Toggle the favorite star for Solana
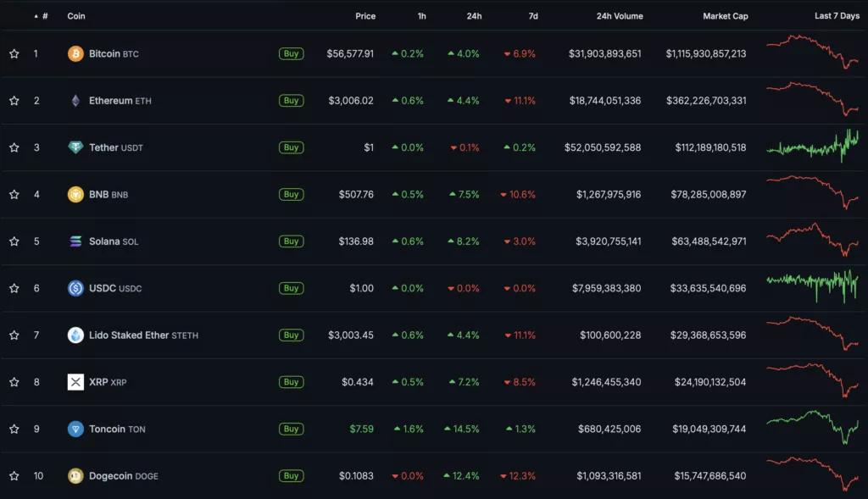The width and height of the screenshot is (868, 499). pos(14,241)
